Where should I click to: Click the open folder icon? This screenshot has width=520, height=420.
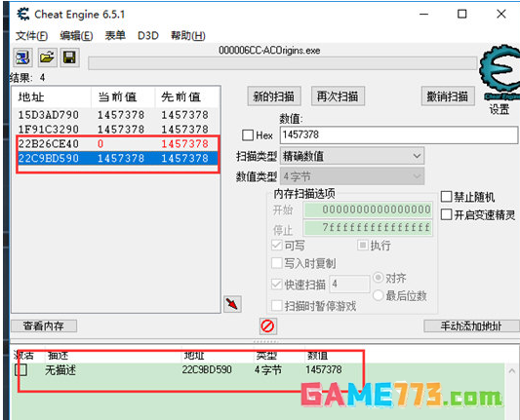47,57
